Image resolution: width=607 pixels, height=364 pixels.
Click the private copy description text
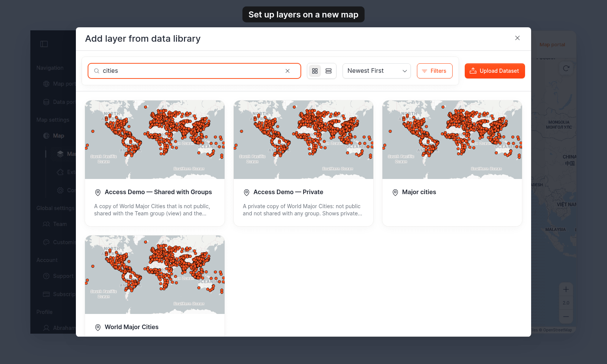[302, 210]
